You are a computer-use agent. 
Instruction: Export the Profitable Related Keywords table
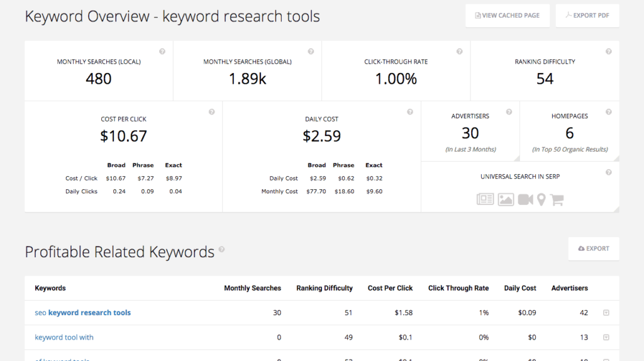point(594,248)
